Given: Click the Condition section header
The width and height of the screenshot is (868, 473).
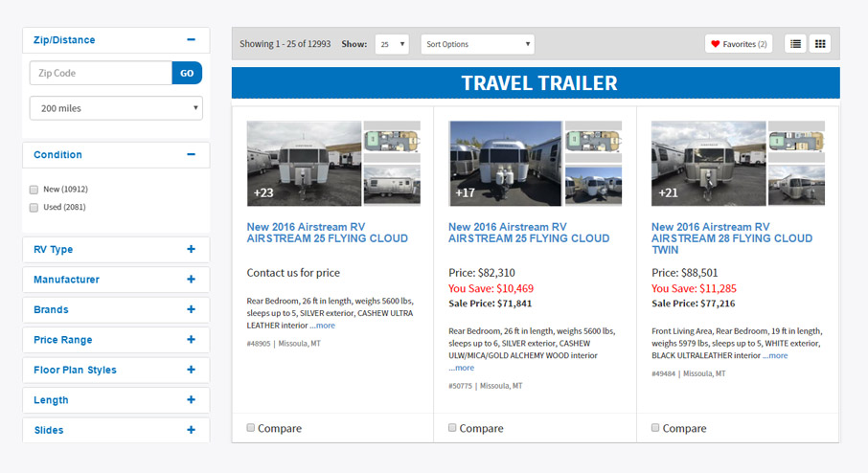Looking at the screenshot, I should pos(116,155).
